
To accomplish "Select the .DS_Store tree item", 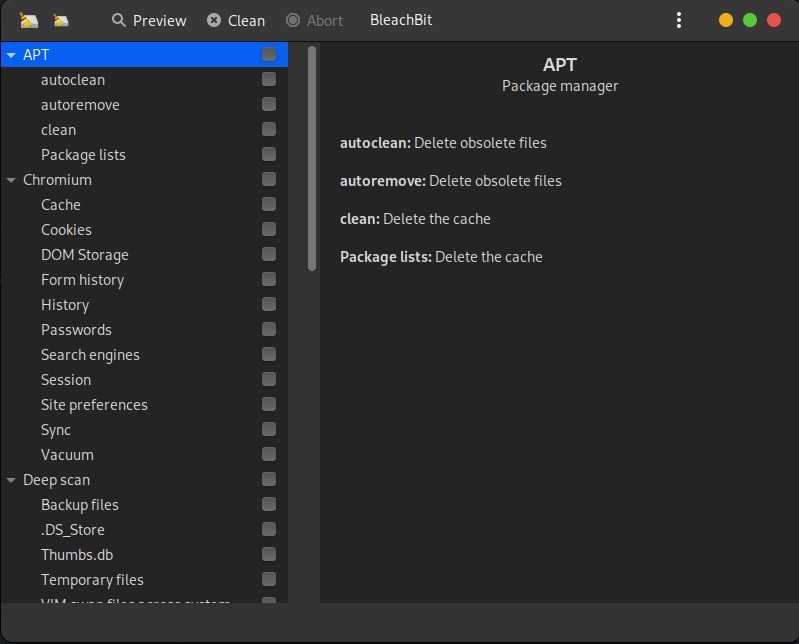I will click(72, 530).
